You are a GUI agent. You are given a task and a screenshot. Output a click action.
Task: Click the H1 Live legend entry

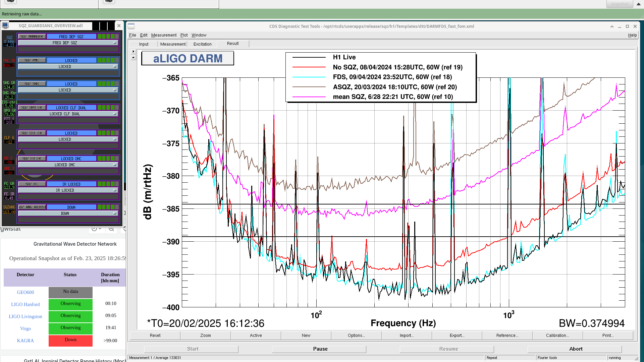344,57
